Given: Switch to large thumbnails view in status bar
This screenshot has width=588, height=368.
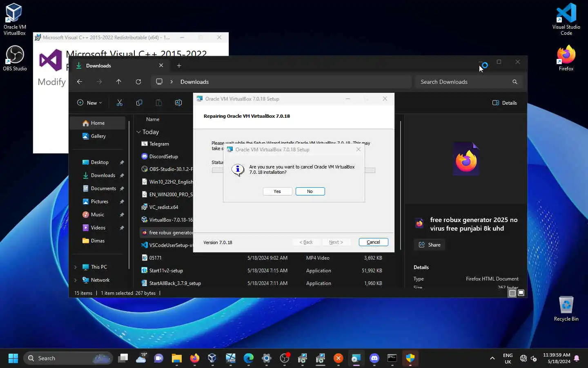Looking at the screenshot, I should (x=521, y=293).
